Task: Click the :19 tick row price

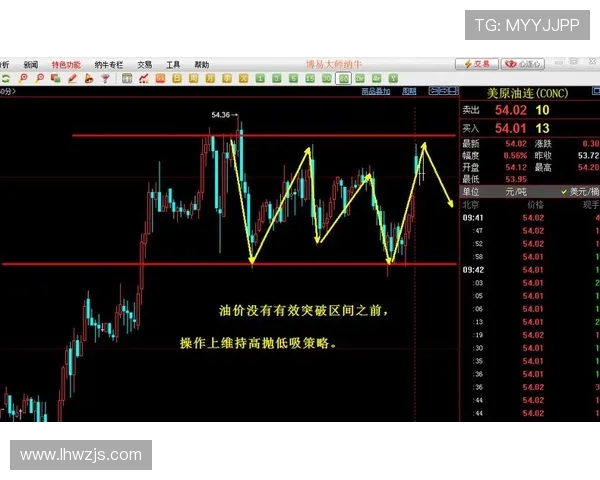Action: point(533,335)
